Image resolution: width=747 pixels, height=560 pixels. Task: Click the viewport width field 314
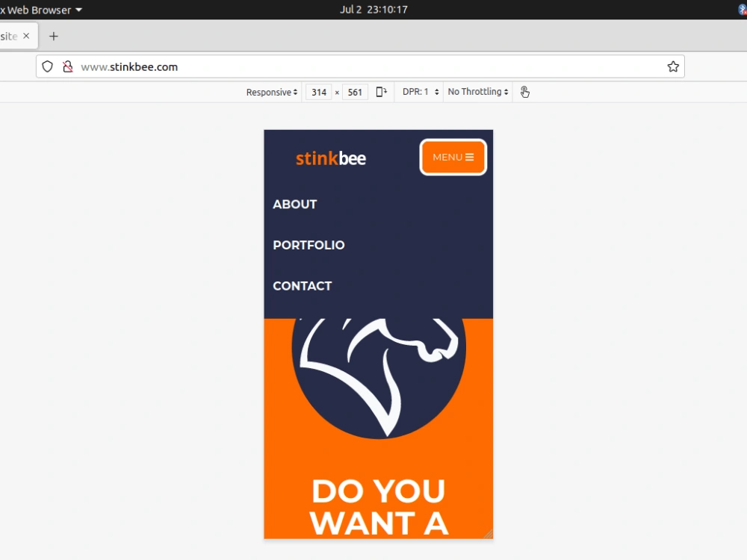point(319,93)
